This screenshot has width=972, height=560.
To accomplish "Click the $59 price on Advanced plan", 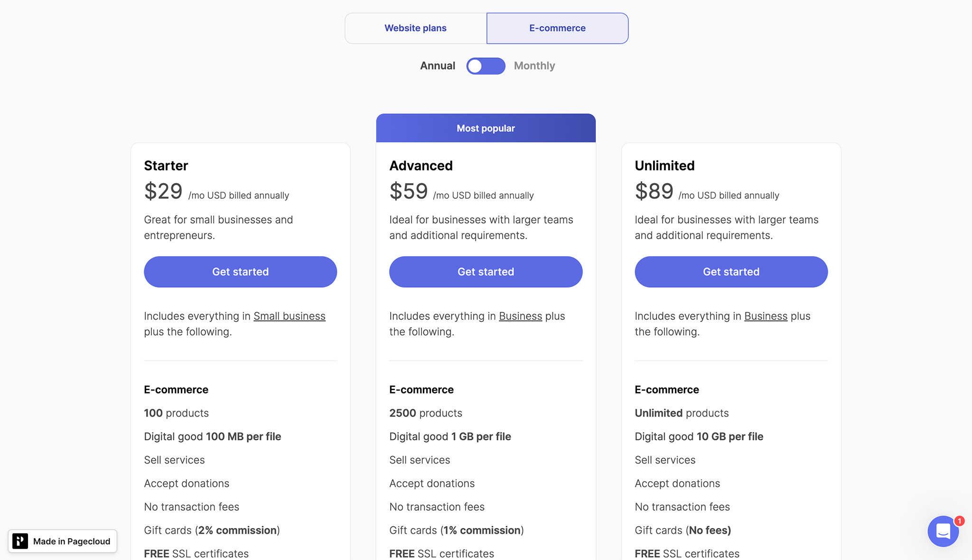I will pos(408,191).
